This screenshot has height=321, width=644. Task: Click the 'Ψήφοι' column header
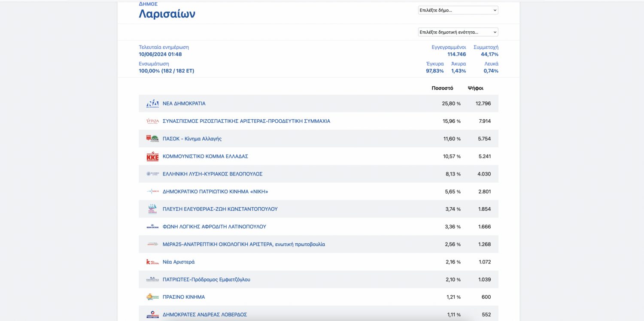pos(476,88)
